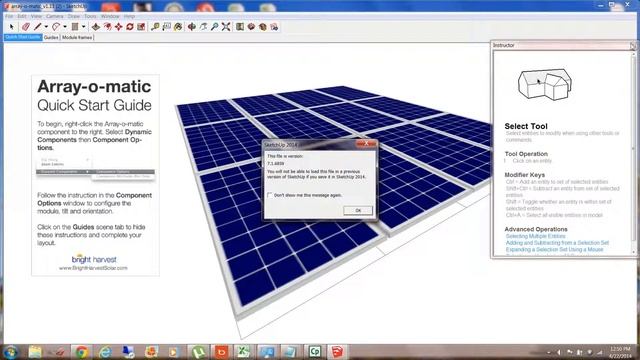Viewport: 640px width, 360px height.
Task: Activate the Rotate tool
Action: [x=130, y=27]
